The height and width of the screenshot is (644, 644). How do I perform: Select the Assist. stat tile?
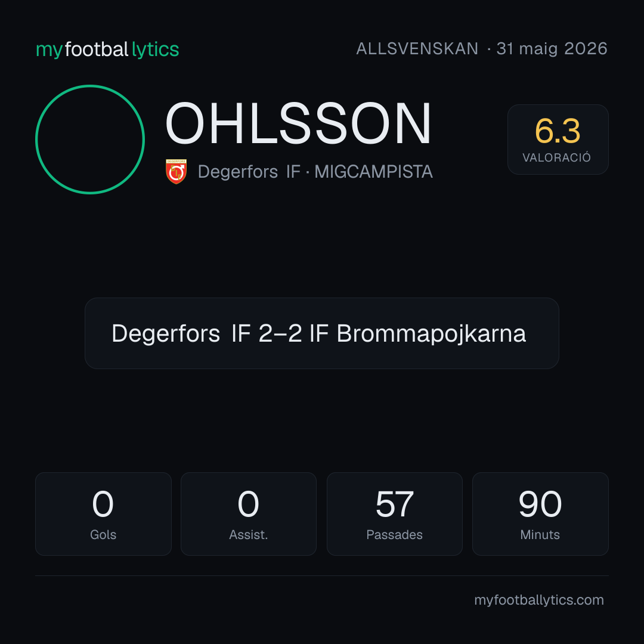pos(249,514)
